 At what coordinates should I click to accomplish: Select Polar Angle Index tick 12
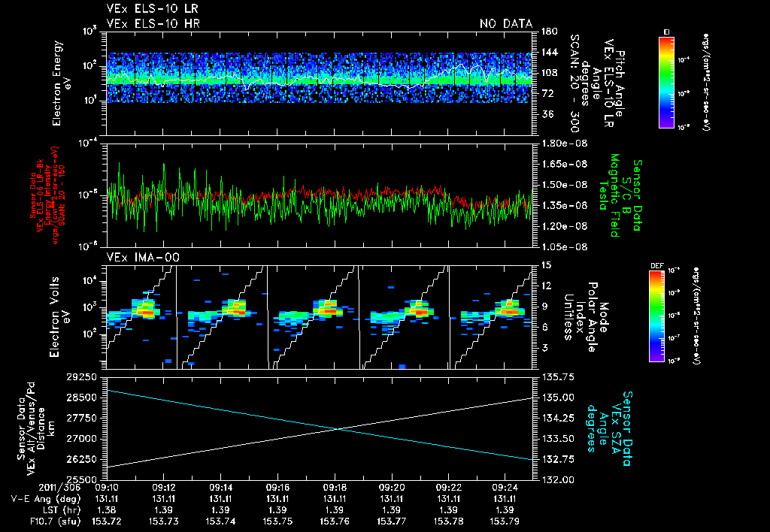coord(546,286)
